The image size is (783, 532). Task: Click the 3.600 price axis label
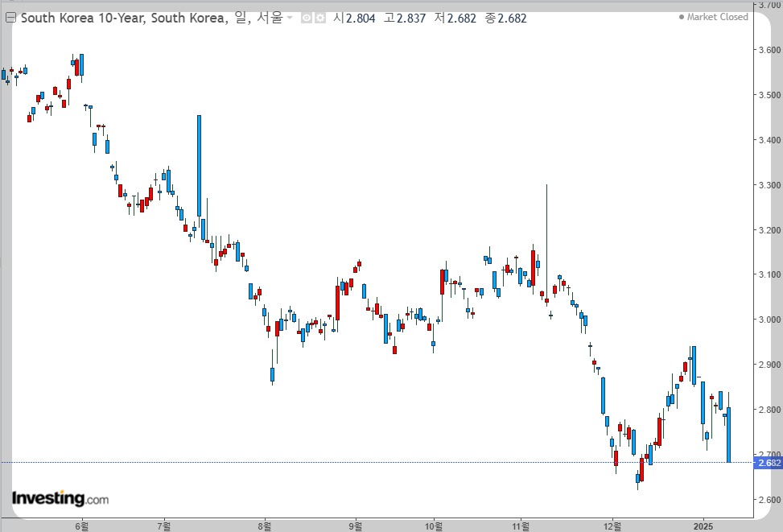(769, 50)
